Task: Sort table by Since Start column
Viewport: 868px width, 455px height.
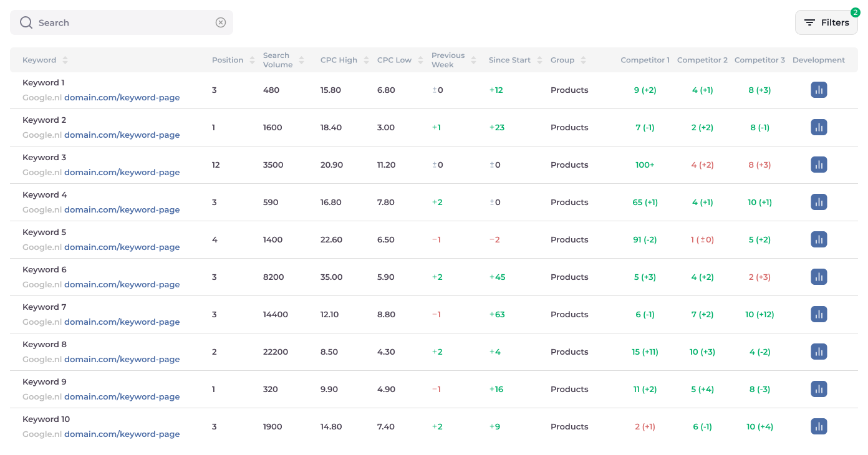Action: coord(539,60)
